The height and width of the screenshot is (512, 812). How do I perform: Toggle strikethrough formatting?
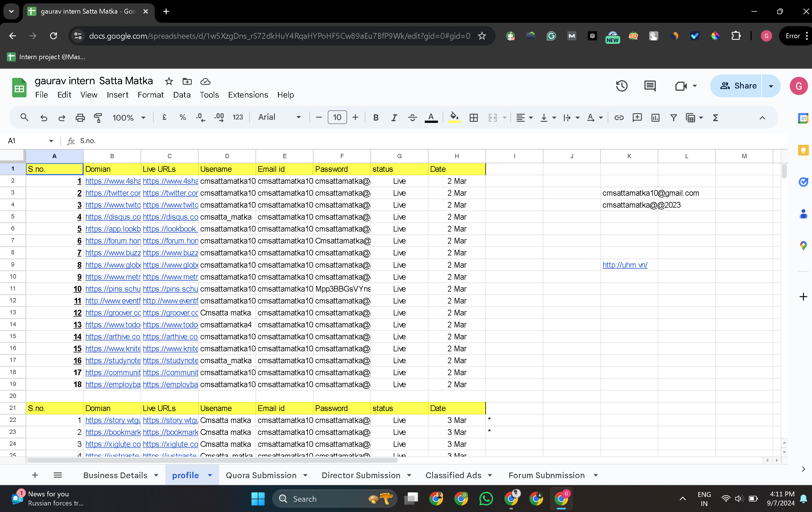tap(412, 118)
